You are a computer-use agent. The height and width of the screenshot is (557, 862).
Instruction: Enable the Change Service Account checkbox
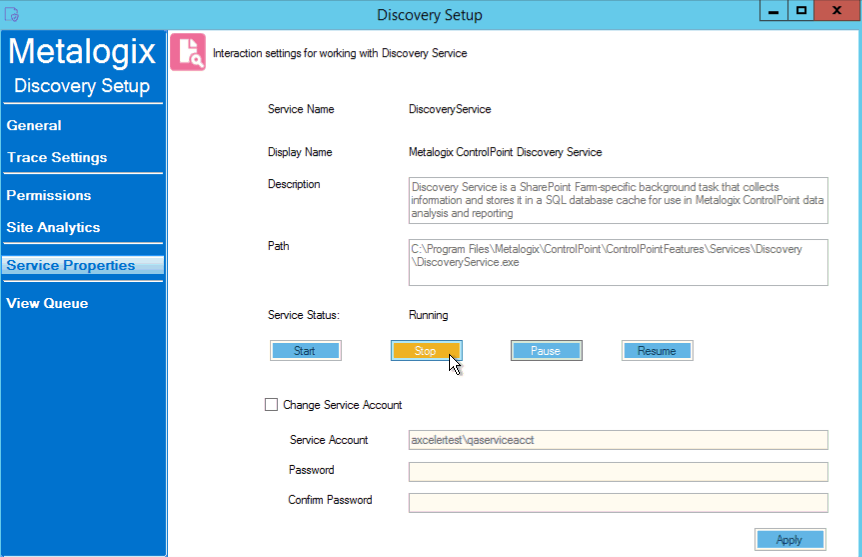click(271, 405)
